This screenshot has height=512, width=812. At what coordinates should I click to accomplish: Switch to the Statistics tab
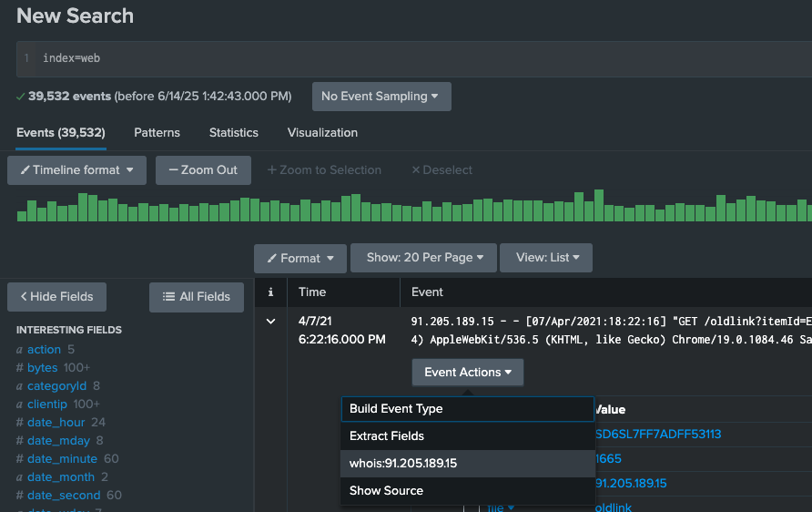click(234, 133)
